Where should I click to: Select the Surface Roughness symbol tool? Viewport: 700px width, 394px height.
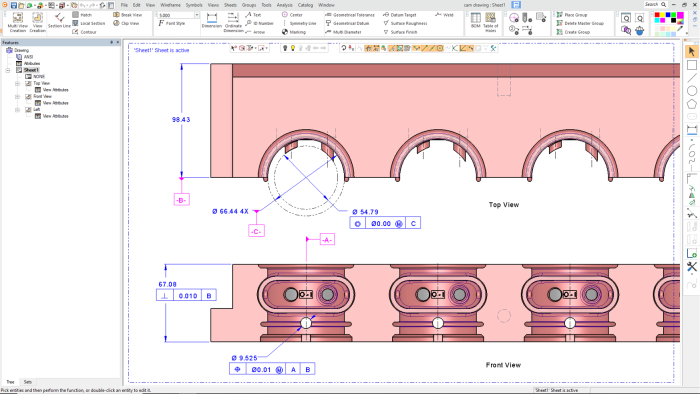click(x=405, y=23)
